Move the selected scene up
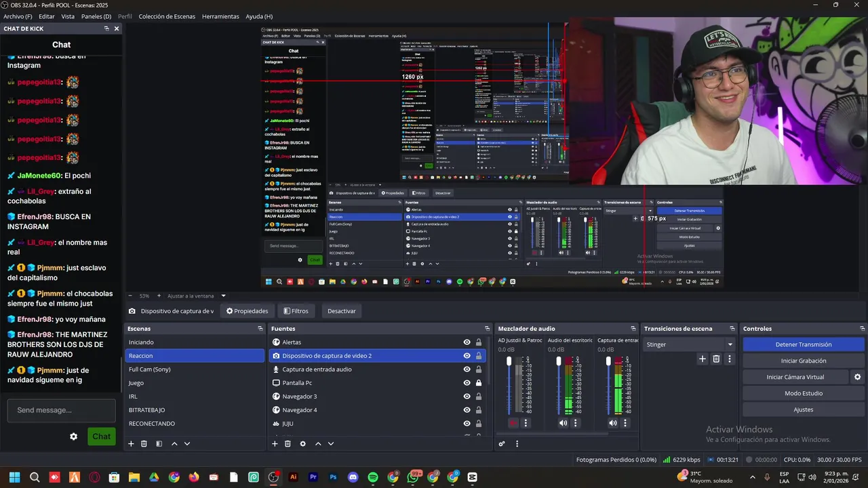 pyautogui.click(x=174, y=444)
